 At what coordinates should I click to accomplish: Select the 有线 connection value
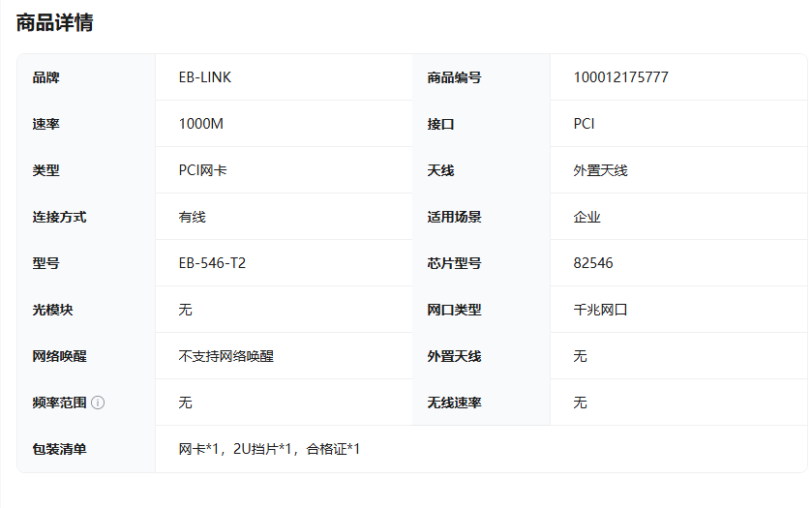click(193, 217)
